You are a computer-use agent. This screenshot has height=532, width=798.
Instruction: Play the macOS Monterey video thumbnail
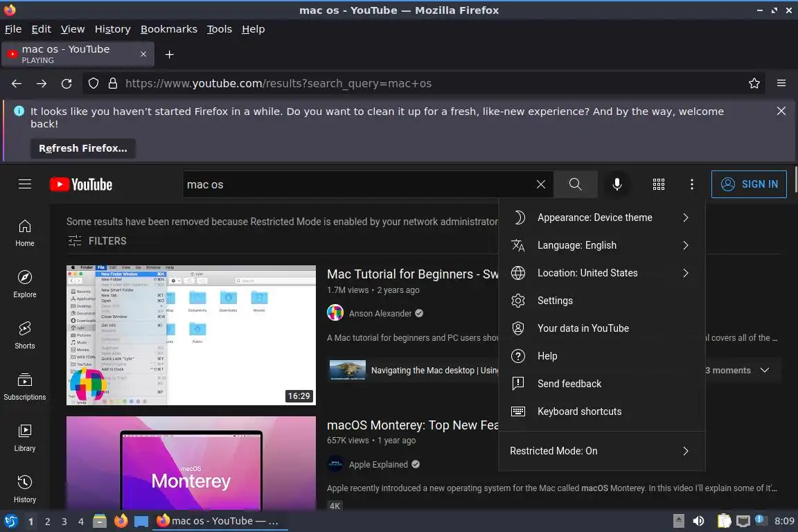(191, 463)
